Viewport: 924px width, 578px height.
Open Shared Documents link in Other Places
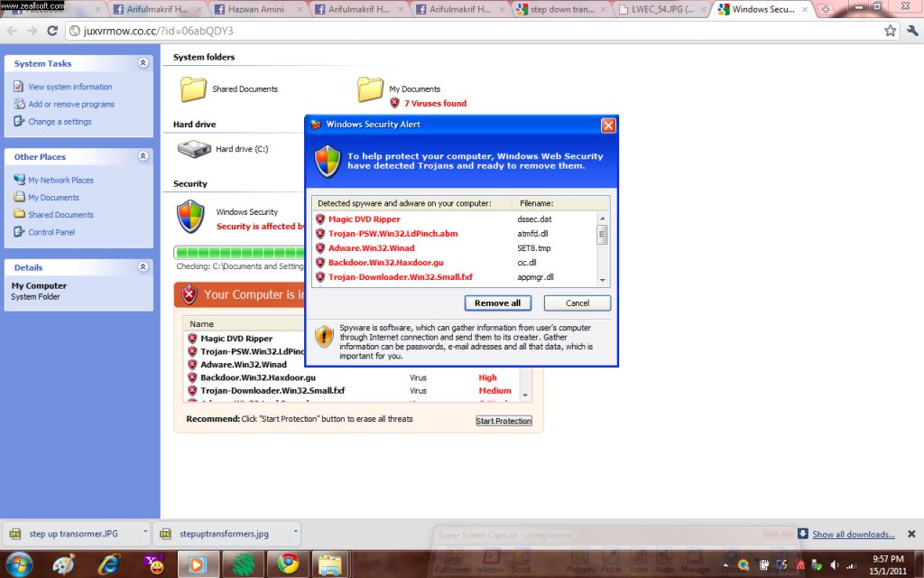[x=60, y=215]
